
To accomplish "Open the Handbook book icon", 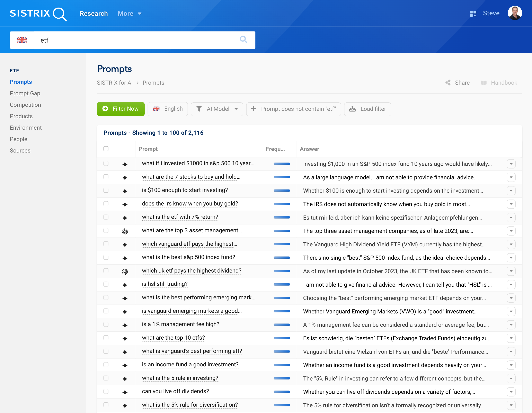I will (x=484, y=83).
